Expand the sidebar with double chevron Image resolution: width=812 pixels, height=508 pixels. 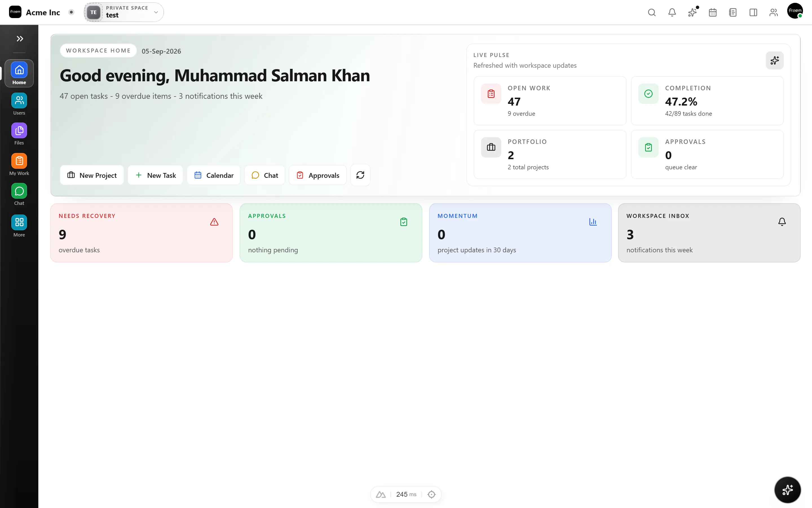tap(19, 39)
